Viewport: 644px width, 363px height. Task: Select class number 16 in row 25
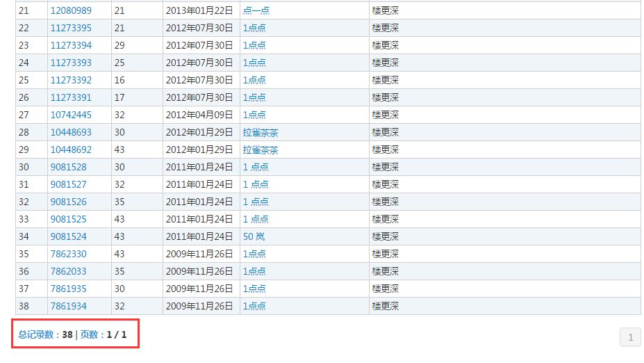(119, 80)
